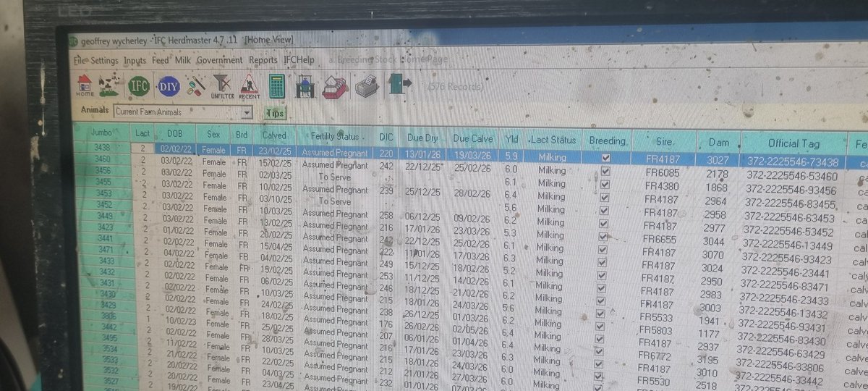The width and height of the screenshot is (868, 391).
Task: Click the Recent warning-sign icon
Action: coord(249,86)
